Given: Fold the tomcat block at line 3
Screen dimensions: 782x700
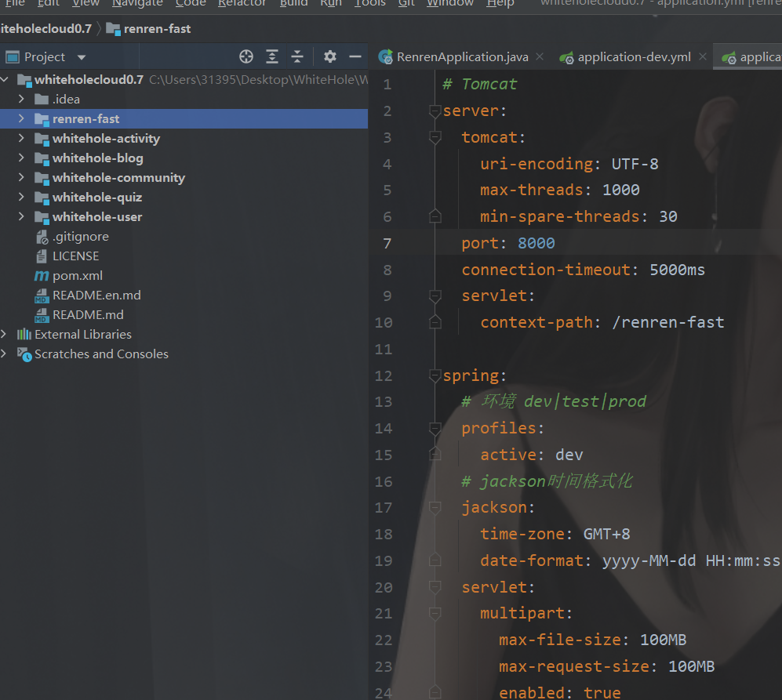Looking at the screenshot, I should (435, 137).
